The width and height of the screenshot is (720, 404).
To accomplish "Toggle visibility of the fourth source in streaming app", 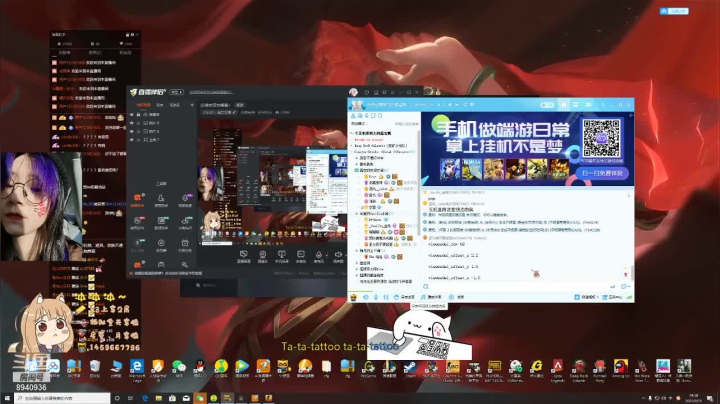I will tap(132, 140).
